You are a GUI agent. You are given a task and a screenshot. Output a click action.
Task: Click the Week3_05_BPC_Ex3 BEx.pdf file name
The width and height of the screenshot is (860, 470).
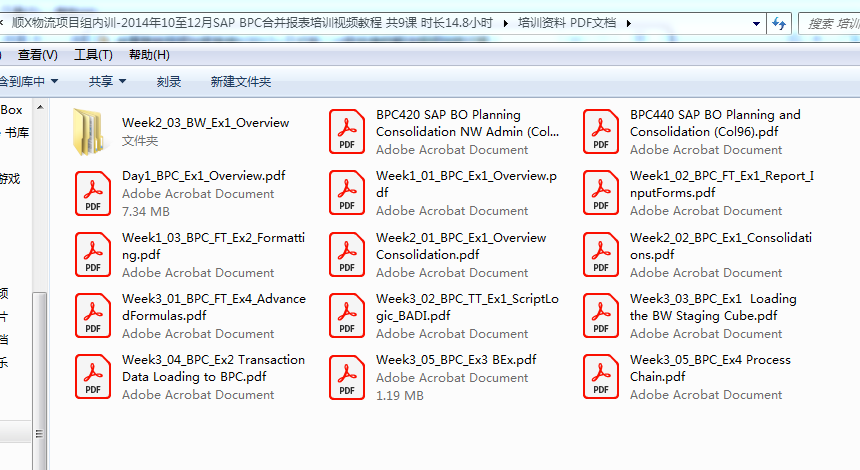click(456, 360)
